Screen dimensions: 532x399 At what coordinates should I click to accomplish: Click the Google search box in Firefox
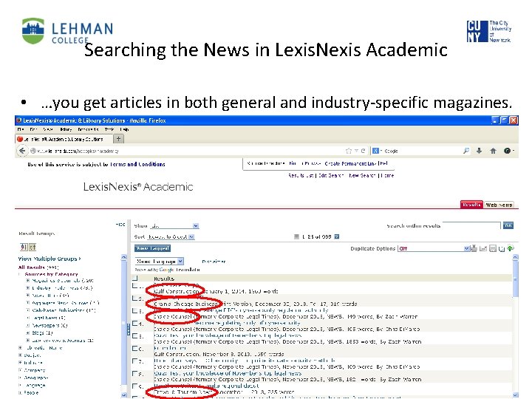423,151
